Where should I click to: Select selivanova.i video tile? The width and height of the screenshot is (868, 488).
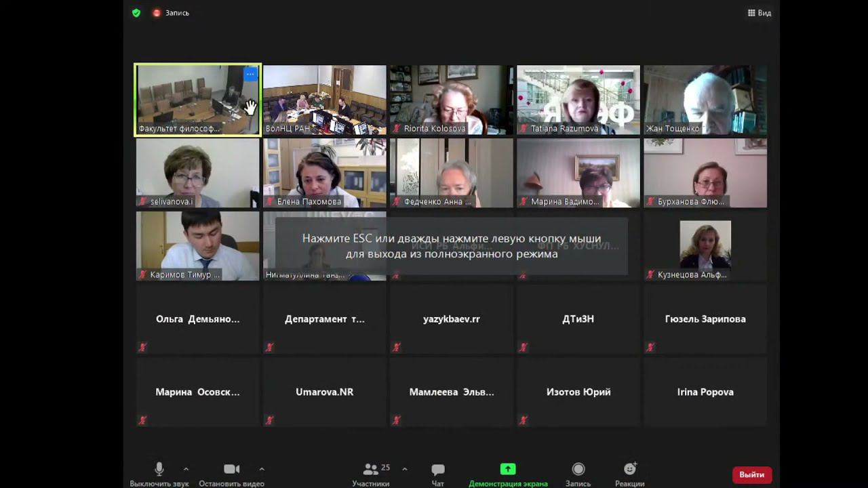pos(198,173)
